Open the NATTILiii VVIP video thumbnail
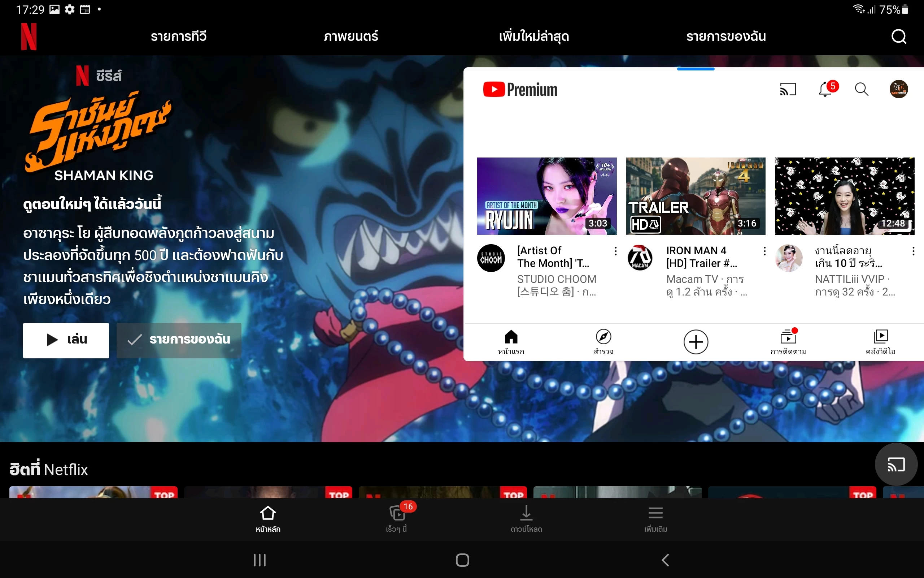Image resolution: width=924 pixels, height=578 pixels. (x=845, y=196)
